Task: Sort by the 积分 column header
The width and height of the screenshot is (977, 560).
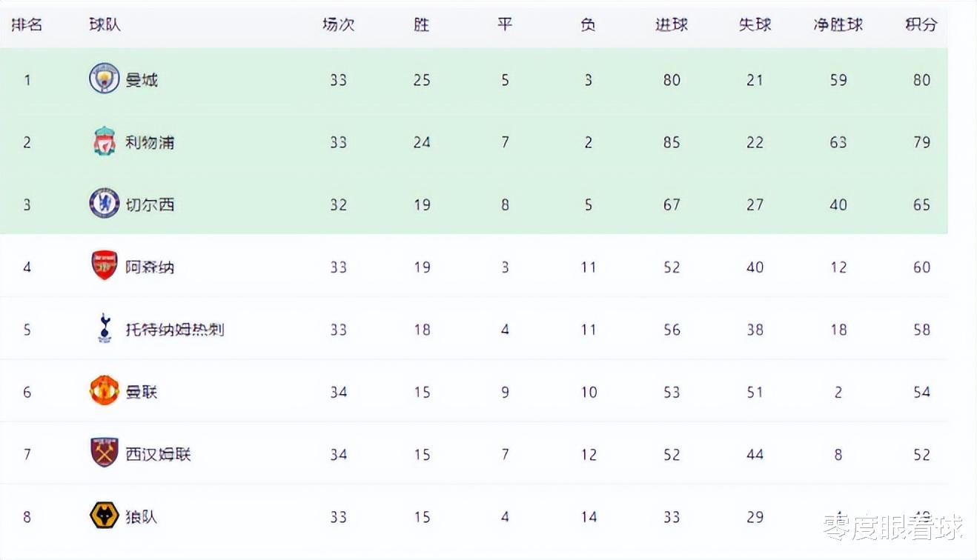Action: click(x=921, y=24)
